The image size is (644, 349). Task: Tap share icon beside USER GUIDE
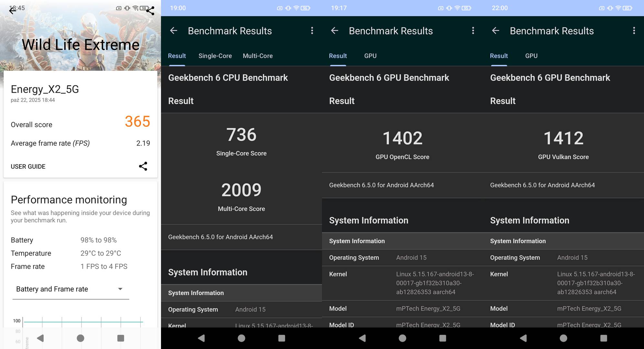point(143,166)
